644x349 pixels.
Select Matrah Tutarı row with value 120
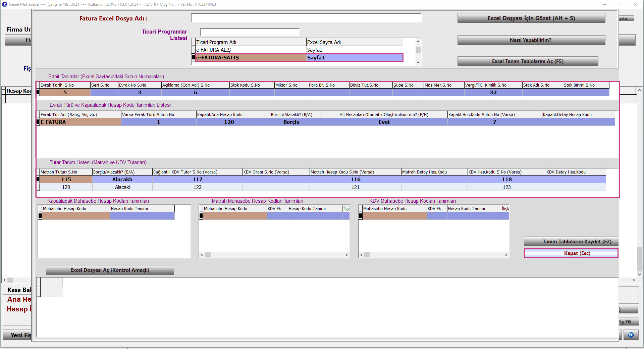tap(66, 187)
